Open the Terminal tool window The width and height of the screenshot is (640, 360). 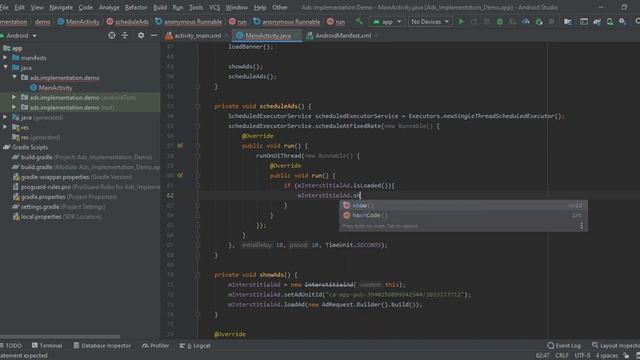(47, 346)
